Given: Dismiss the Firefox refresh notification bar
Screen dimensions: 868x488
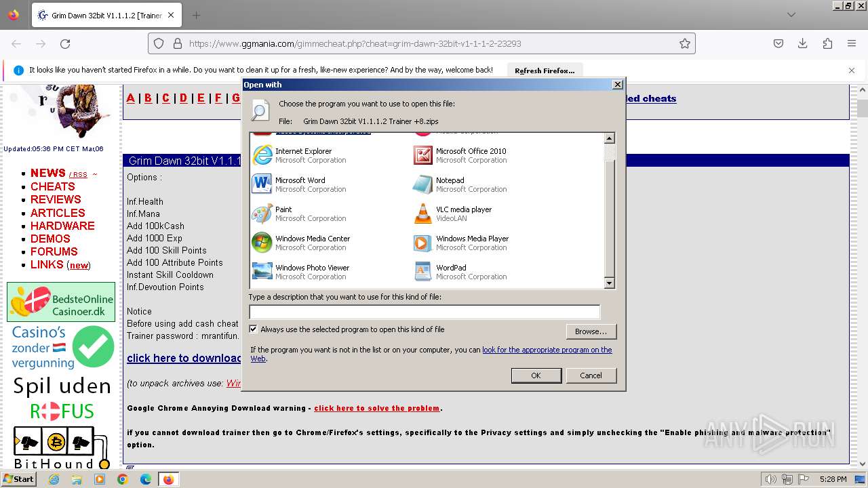Looking at the screenshot, I should tap(852, 70).
